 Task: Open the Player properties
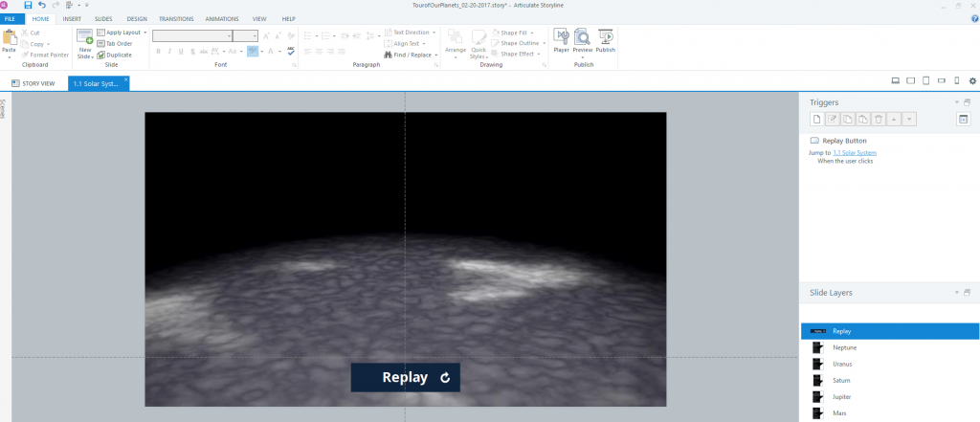coord(561,39)
